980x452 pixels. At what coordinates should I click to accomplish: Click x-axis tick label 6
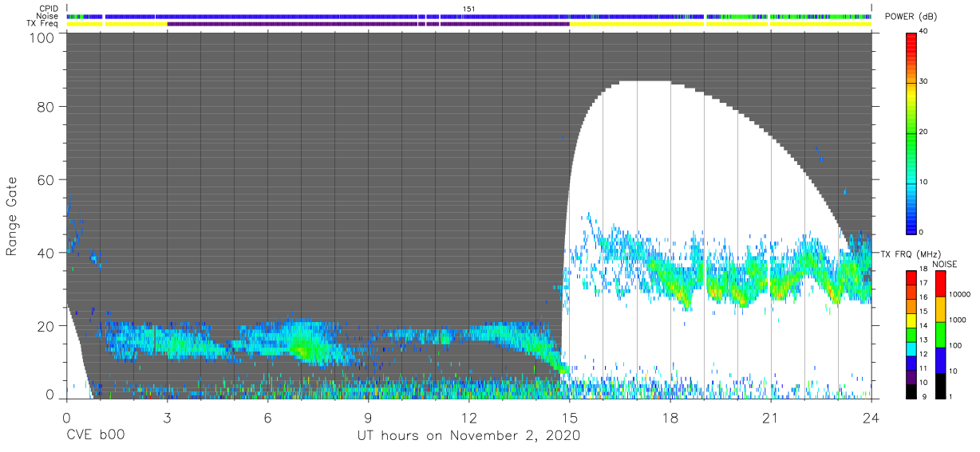click(x=267, y=417)
